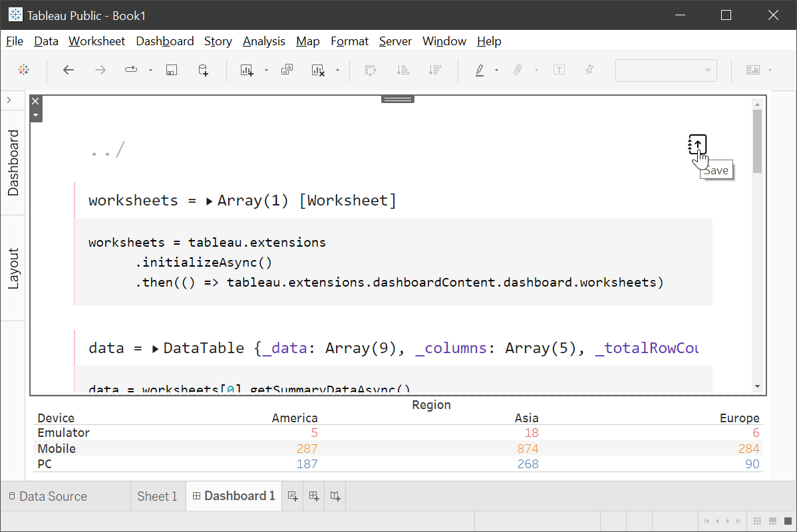Sort descending from the toolbar

coord(435,70)
